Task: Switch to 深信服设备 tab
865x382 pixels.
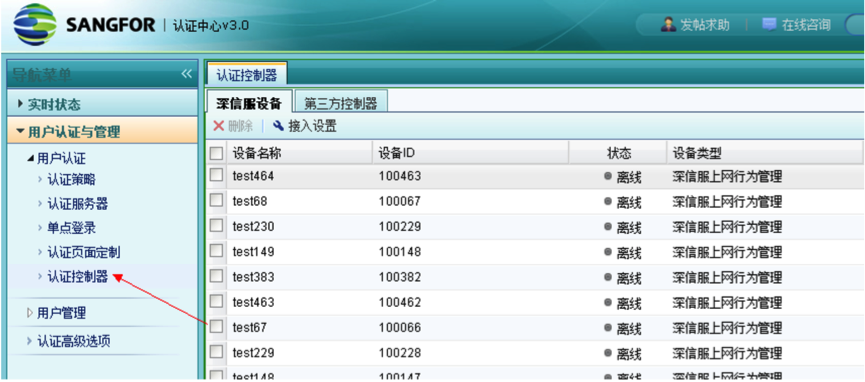Action: [248, 103]
